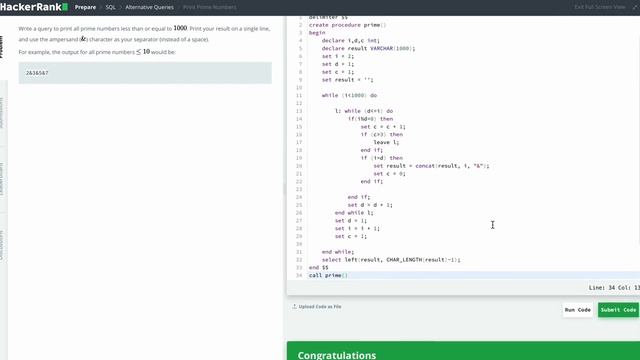
Task: Click the Run Code button
Action: pyautogui.click(x=578, y=310)
